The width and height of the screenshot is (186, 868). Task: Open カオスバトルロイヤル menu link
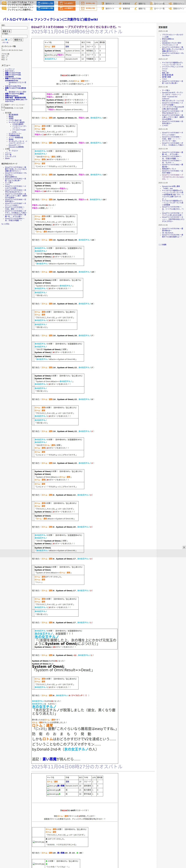[x=13, y=86]
